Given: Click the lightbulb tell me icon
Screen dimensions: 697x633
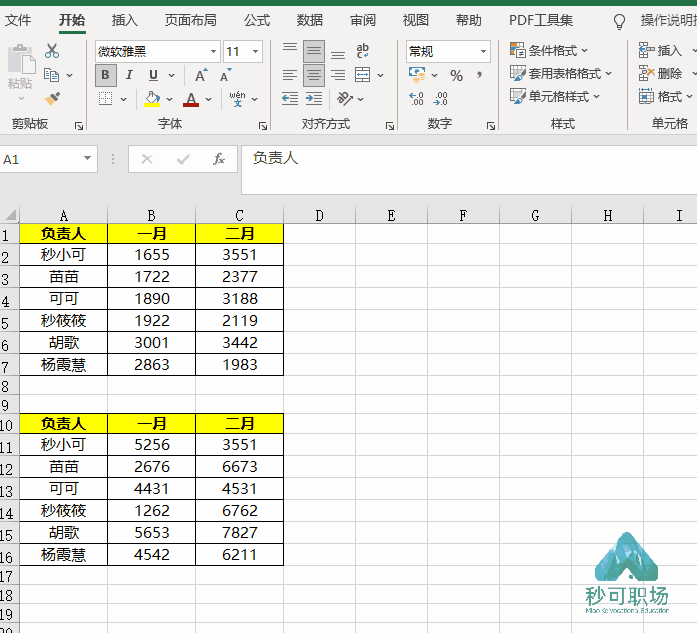Looking at the screenshot, I should (619, 21).
